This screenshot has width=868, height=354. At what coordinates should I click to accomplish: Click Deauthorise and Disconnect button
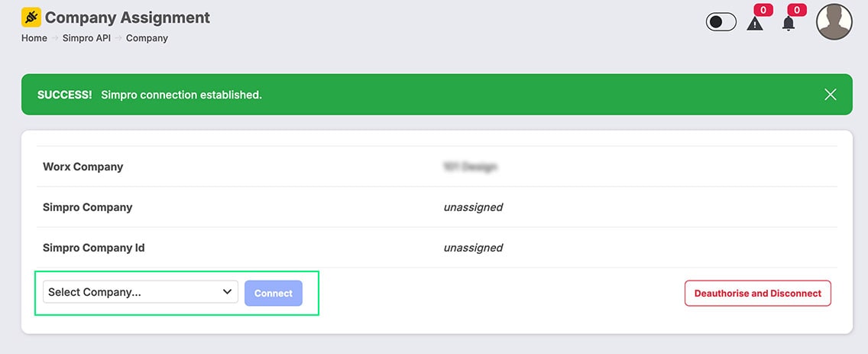pyautogui.click(x=757, y=293)
